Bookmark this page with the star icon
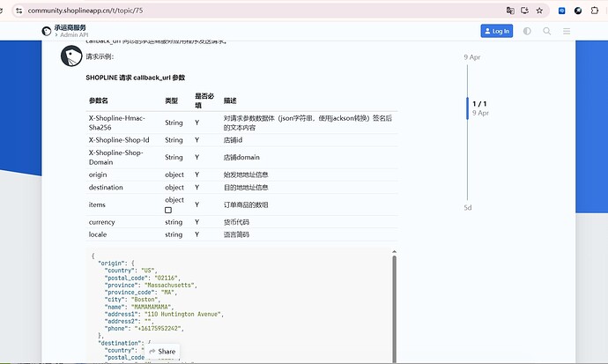 tap(539, 11)
